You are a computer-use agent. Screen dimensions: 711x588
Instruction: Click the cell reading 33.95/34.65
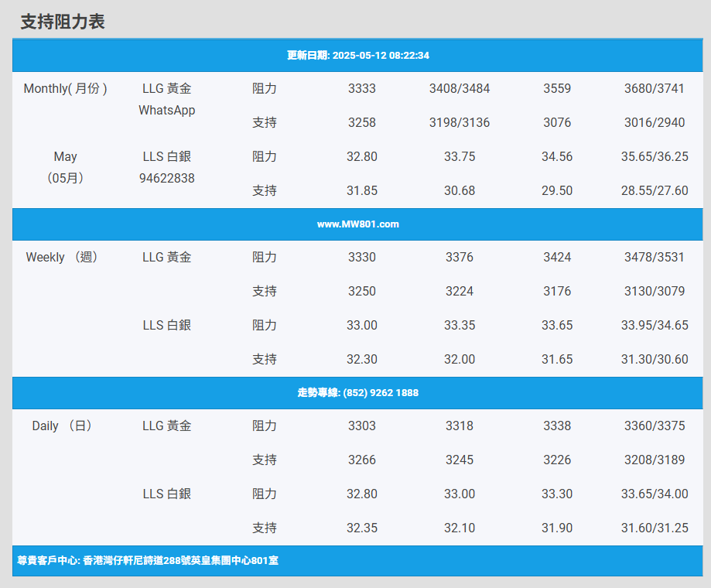(x=655, y=325)
